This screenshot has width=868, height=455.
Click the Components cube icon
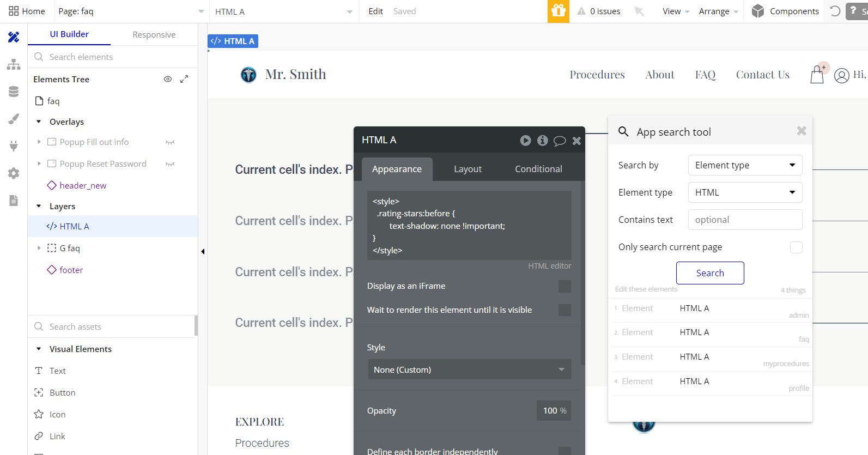tap(757, 11)
